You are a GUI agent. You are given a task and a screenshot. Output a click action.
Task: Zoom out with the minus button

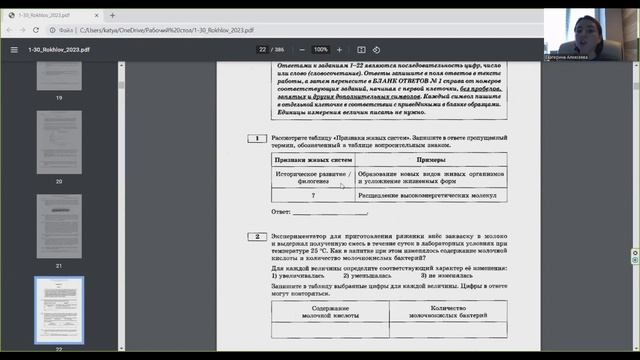pos(302,50)
